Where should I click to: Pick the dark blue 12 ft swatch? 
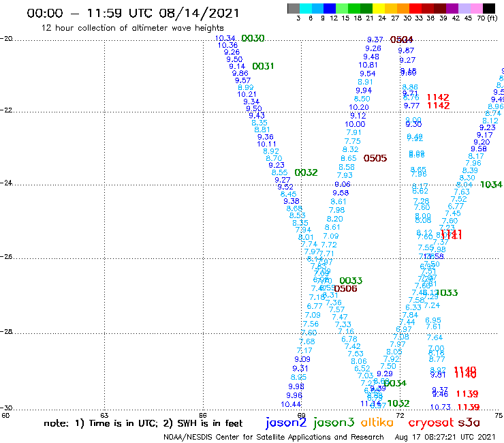click(x=330, y=8)
